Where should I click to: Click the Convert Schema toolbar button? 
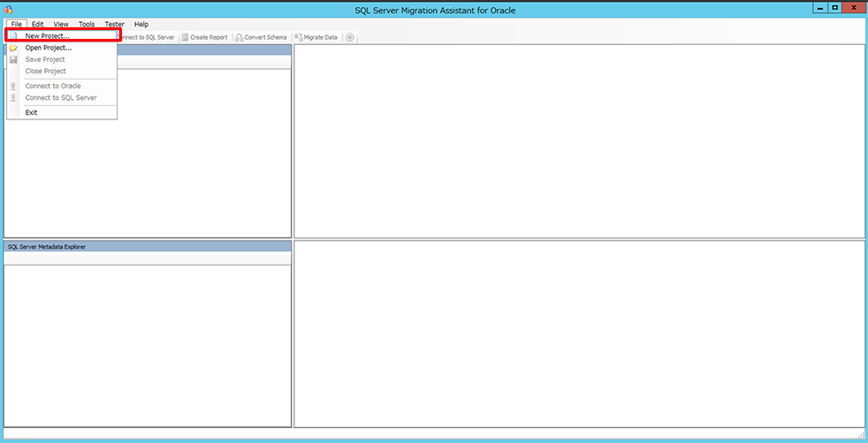262,37
